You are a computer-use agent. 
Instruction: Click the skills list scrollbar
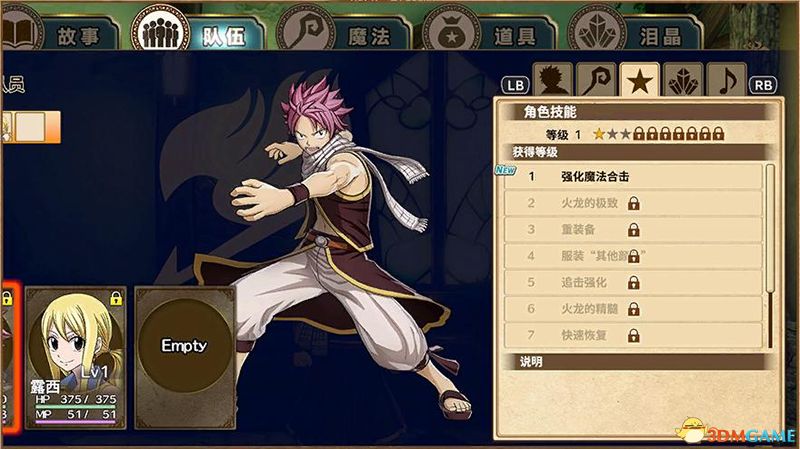point(770,256)
